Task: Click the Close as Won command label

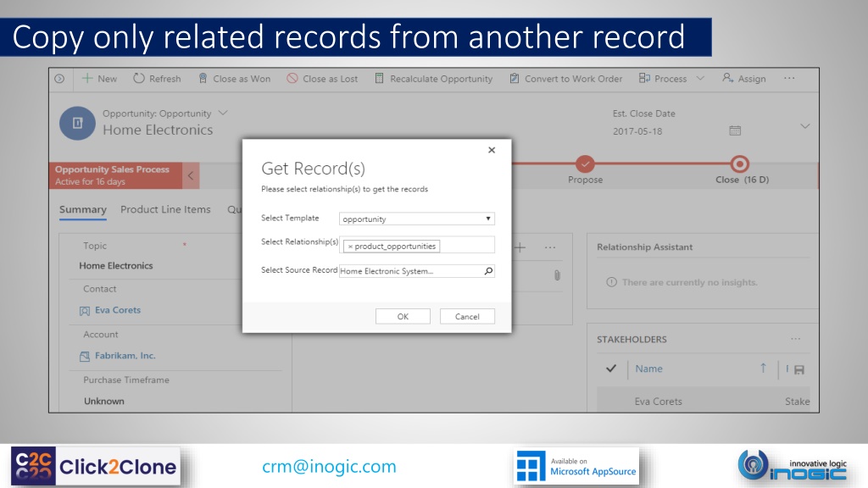Action: click(x=242, y=79)
